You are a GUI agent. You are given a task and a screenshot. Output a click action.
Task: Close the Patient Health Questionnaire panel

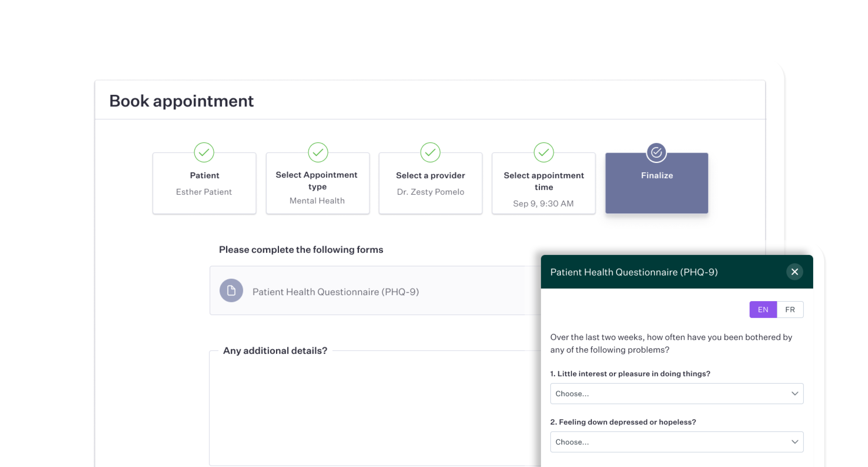(x=795, y=272)
